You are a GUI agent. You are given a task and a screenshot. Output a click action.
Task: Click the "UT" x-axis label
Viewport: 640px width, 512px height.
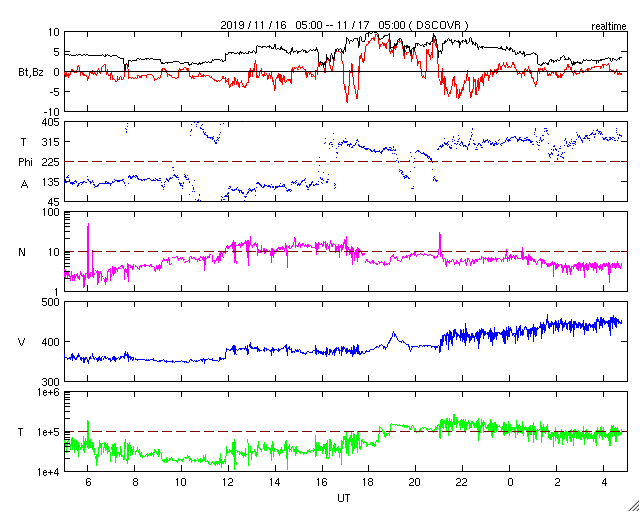[x=343, y=498]
